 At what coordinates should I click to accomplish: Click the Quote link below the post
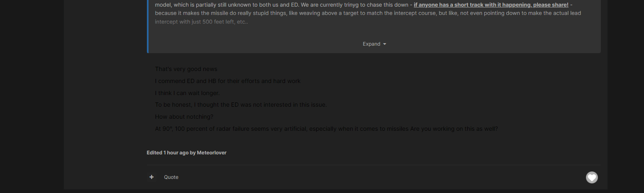(171, 177)
